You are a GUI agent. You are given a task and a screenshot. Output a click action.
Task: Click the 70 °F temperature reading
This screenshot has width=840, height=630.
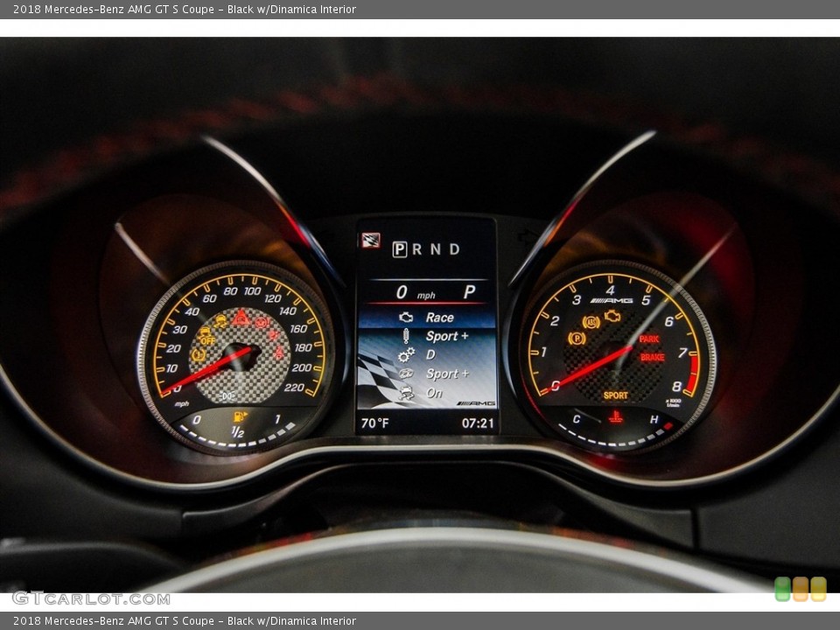[375, 423]
